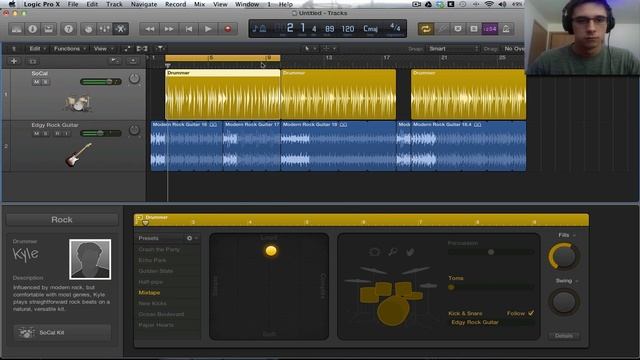Open the Toolbar customize icon next to Inspector

pyautogui.click(x=49, y=29)
